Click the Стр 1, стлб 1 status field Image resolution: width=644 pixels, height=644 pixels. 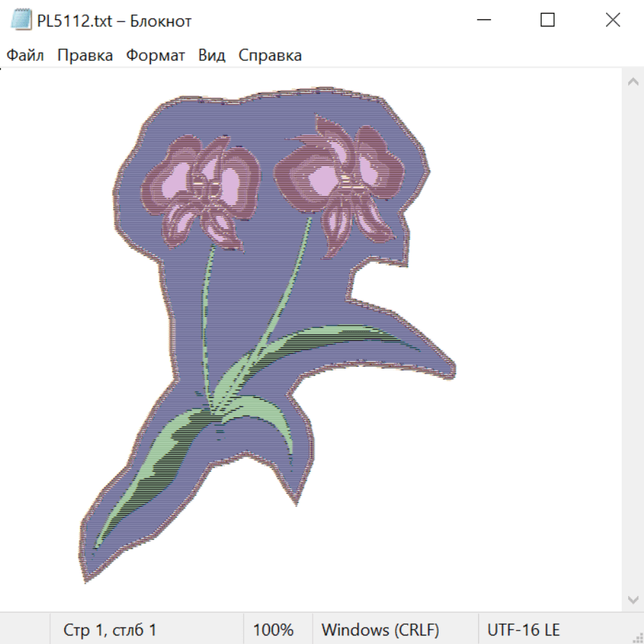click(x=109, y=630)
